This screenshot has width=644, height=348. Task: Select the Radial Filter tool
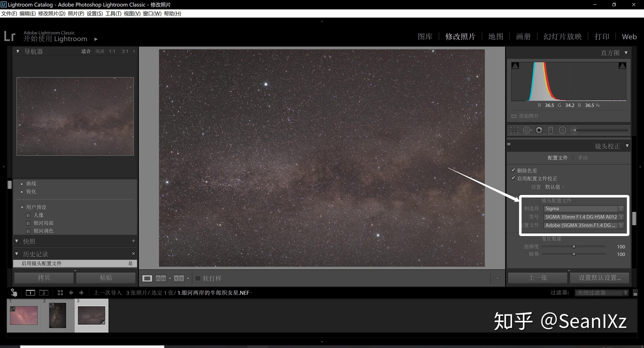562,130
